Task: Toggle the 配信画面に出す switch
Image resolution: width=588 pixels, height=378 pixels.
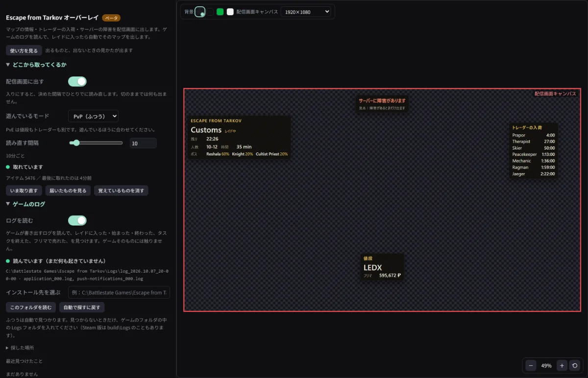Action: coord(77,81)
